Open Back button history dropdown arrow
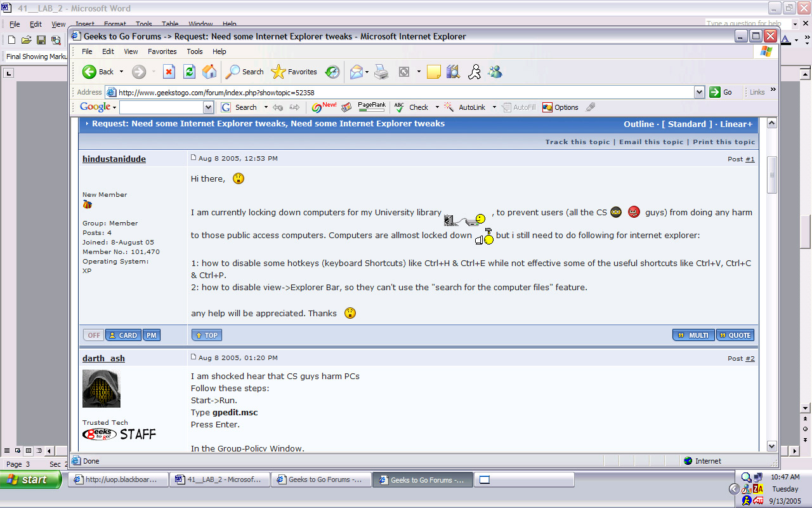The width and height of the screenshot is (812, 508). 122,72
